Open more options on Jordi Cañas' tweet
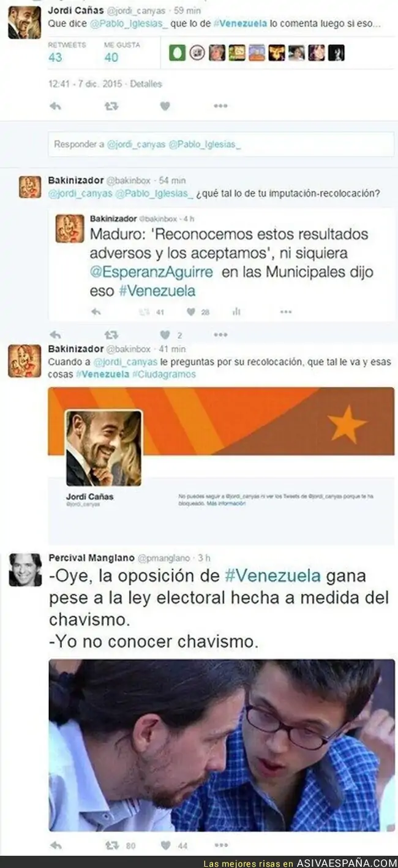Screen dimensions: 398x868 (220, 107)
